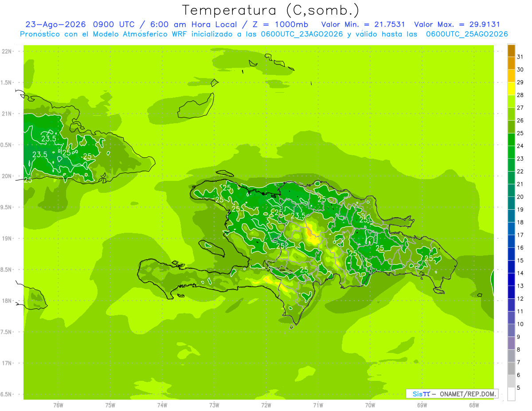
Task: Click the 22N latitude axis label
Action: [x=7, y=51]
